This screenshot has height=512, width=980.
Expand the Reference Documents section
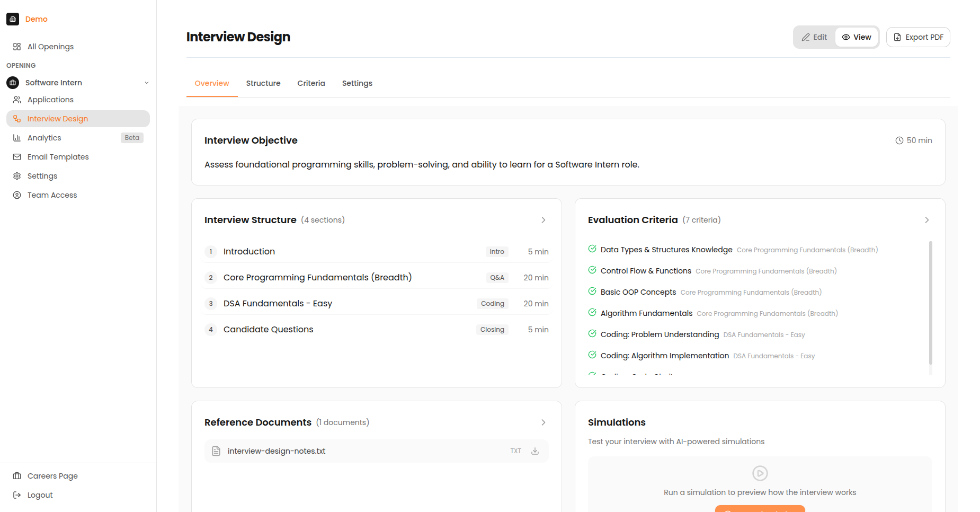[543, 422]
